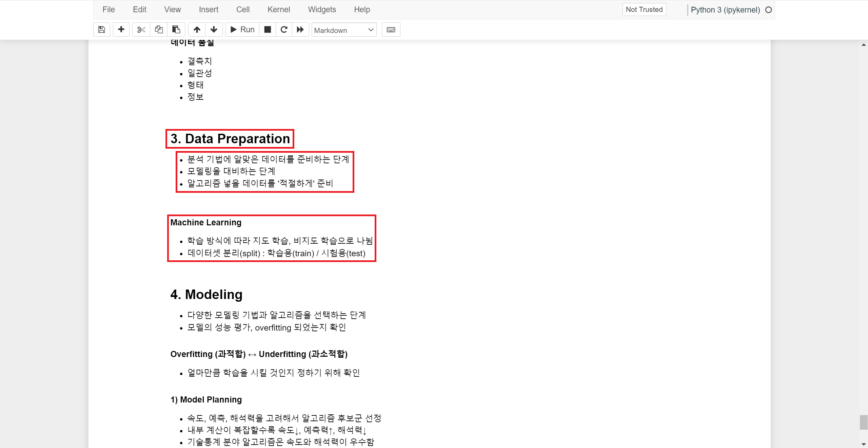Paste cells below icon
Viewport: 868px width, 448px height.
(x=176, y=30)
